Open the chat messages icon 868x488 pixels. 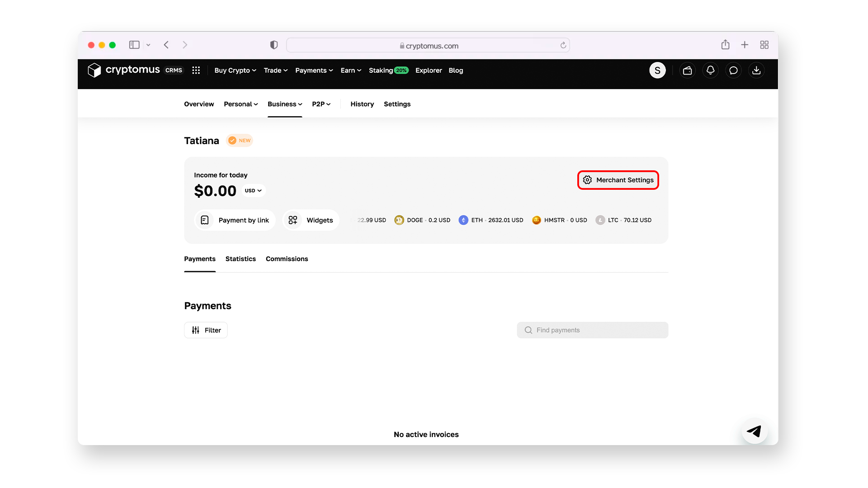[x=733, y=70]
